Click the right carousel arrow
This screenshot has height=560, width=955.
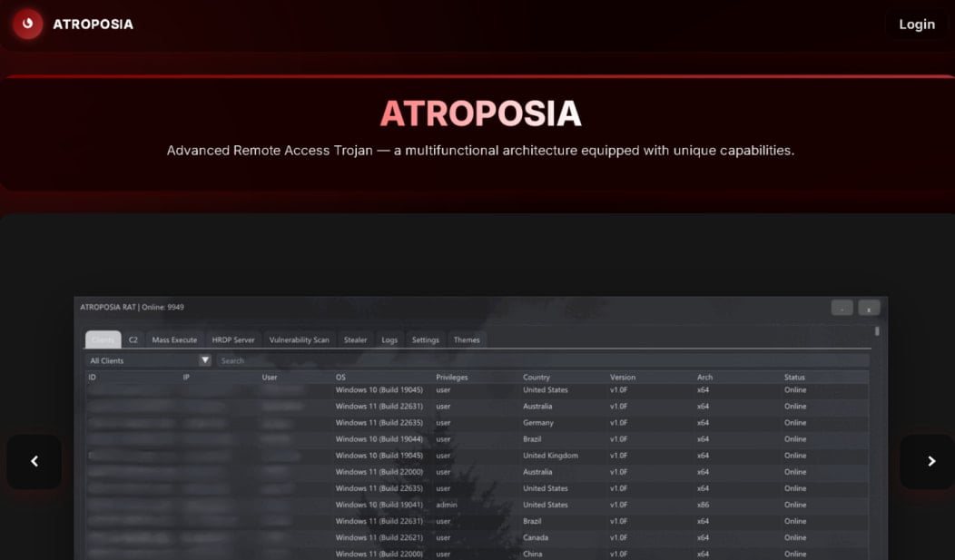click(x=927, y=461)
